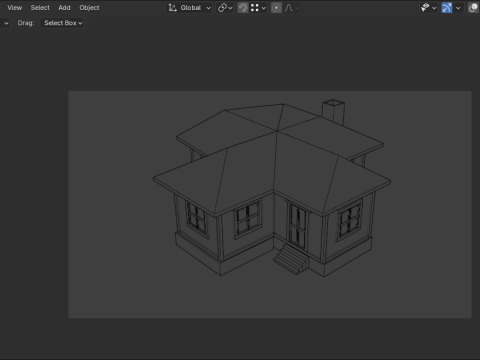This screenshot has height=360, width=480.
Task: Open the proportional falloff curve dropdown
Action: tap(291, 8)
